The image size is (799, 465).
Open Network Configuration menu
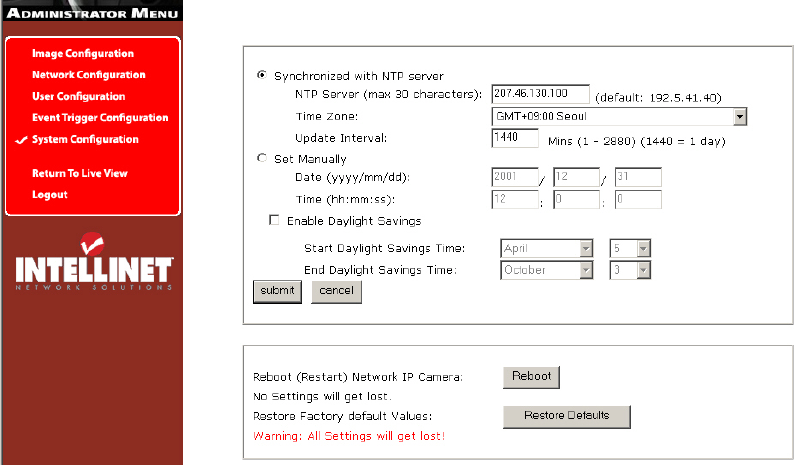point(89,75)
